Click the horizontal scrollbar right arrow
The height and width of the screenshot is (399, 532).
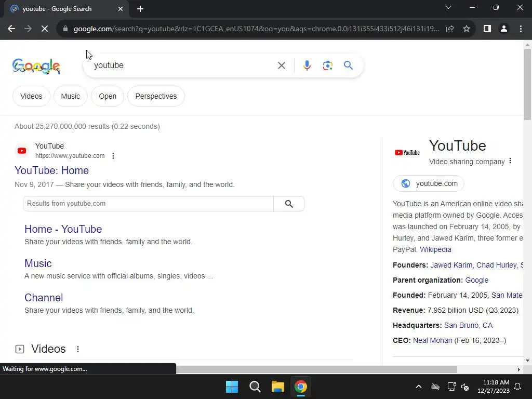click(x=519, y=369)
